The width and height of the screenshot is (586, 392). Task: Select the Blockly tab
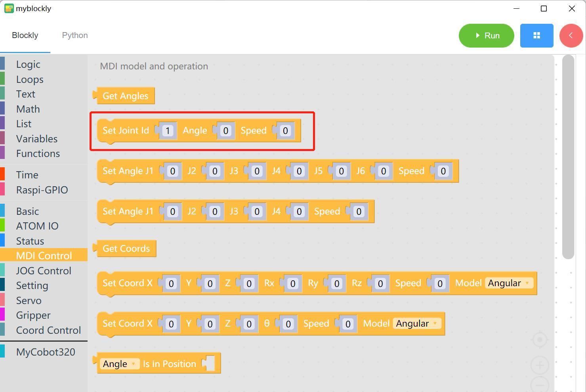[x=25, y=35]
